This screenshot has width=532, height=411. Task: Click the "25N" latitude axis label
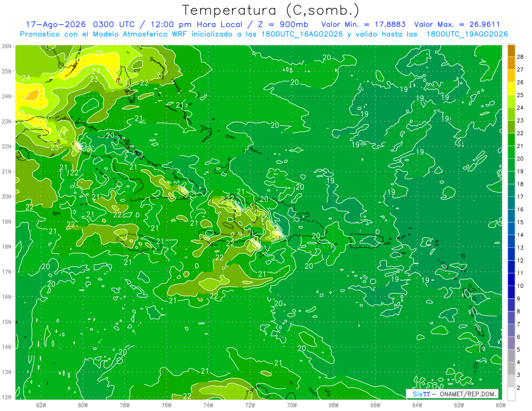(x=7, y=71)
